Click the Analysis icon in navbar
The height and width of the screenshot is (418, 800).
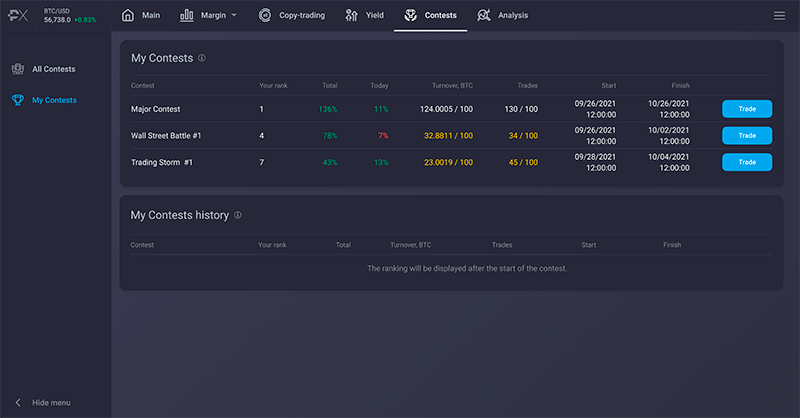click(484, 15)
